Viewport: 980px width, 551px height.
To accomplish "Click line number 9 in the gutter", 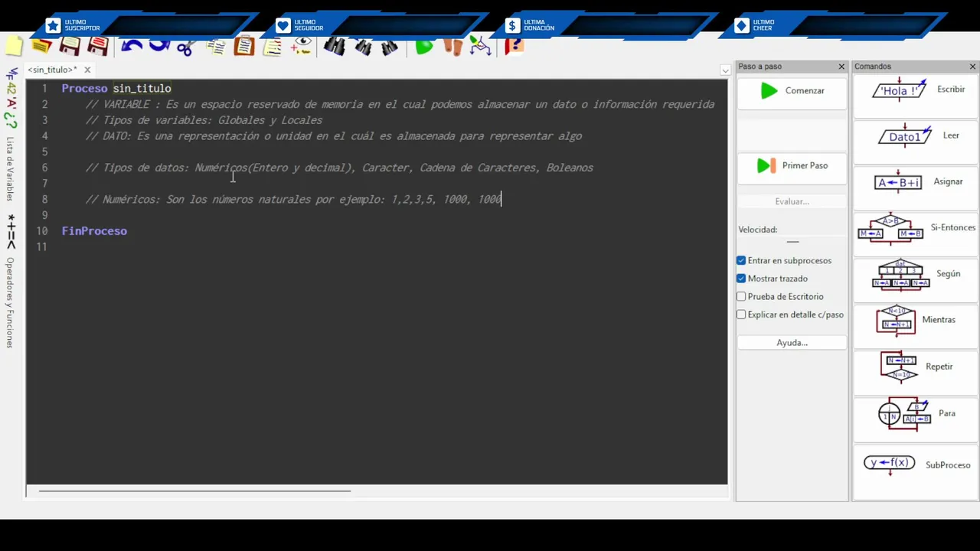I will pyautogui.click(x=44, y=215).
